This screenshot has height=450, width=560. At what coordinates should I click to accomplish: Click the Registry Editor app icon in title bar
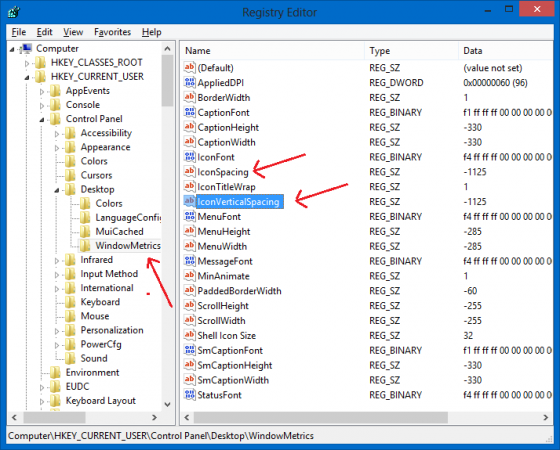click(13, 12)
